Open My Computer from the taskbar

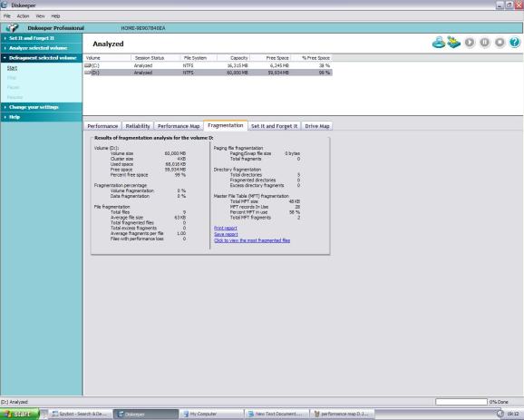tap(211, 414)
